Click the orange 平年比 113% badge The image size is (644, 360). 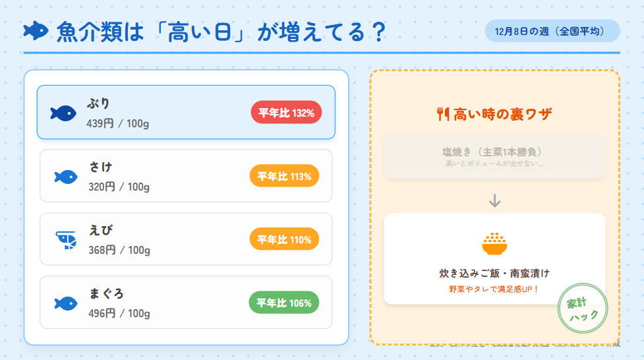tap(284, 176)
